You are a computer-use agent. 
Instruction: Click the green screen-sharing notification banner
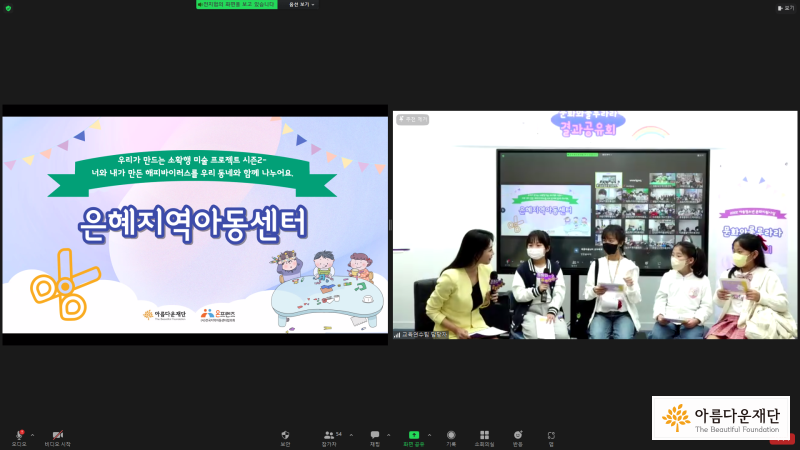(237, 5)
